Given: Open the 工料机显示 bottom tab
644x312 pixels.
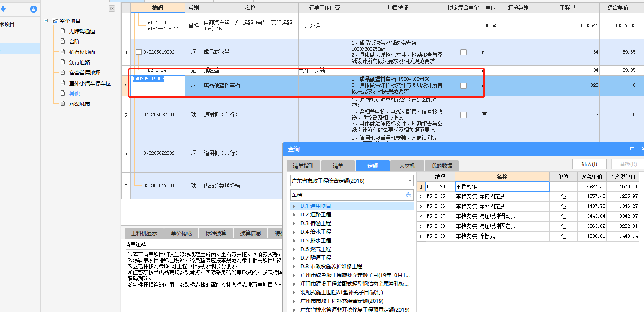Looking at the screenshot, I should (144, 233).
